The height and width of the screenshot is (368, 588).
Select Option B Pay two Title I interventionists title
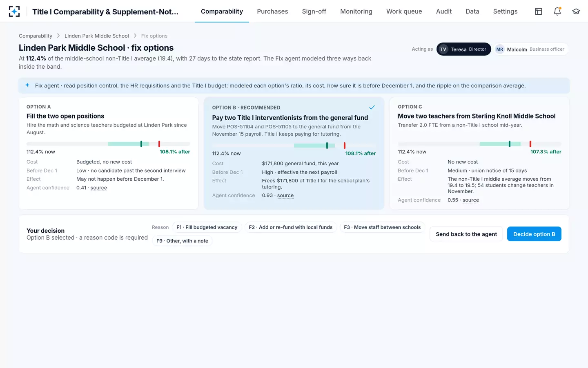[290, 118]
